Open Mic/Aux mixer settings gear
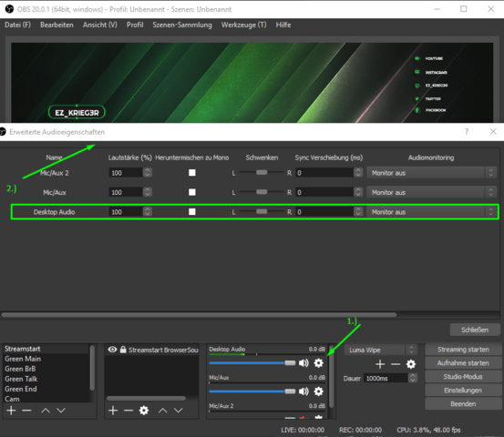The image size is (504, 437). pyautogui.click(x=318, y=391)
